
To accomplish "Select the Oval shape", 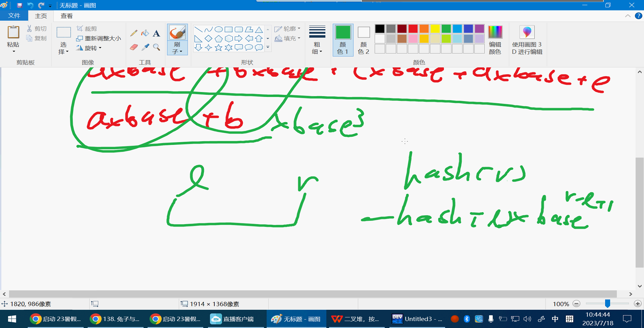I will [x=219, y=29].
